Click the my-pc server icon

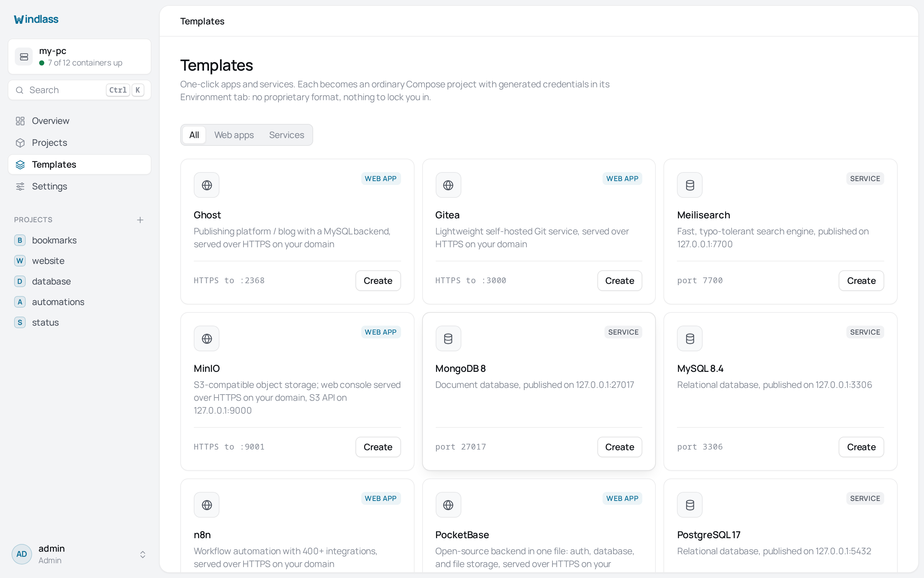click(x=24, y=57)
